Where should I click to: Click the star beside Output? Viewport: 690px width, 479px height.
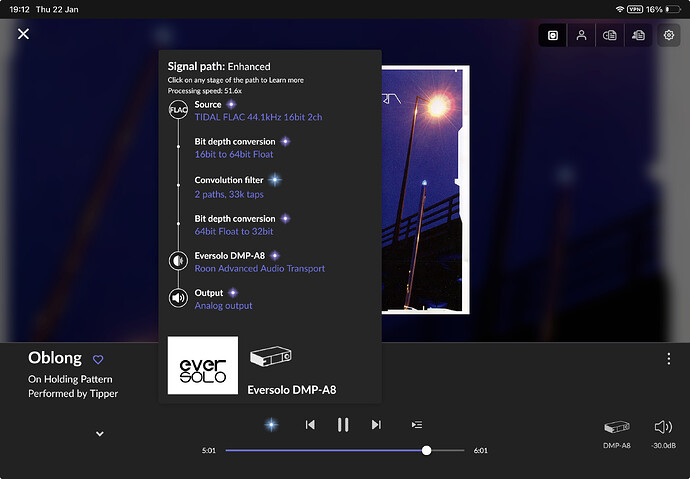click(x=233, y=293)
